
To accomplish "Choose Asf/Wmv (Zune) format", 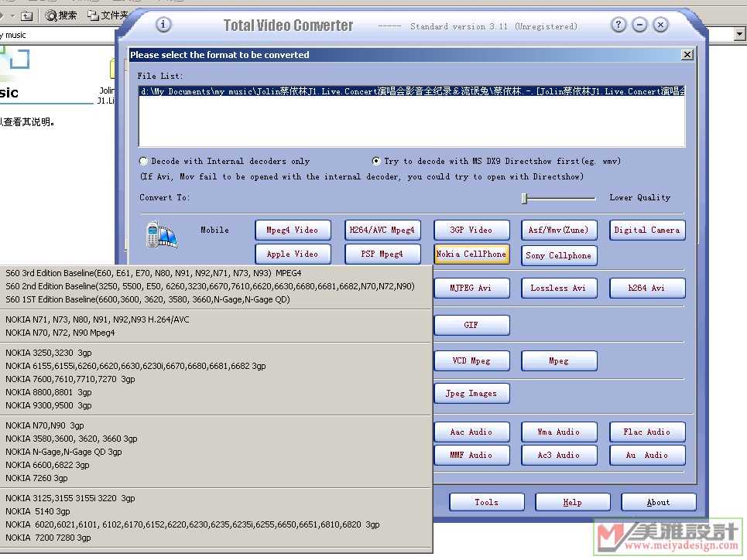I will [559, 230].
